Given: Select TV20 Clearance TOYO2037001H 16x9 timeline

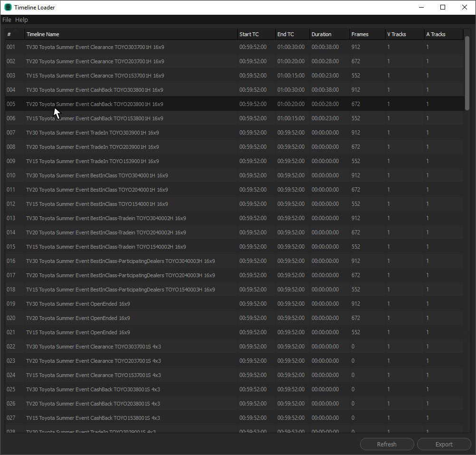Looking at the screenshot, I should 234,61.
